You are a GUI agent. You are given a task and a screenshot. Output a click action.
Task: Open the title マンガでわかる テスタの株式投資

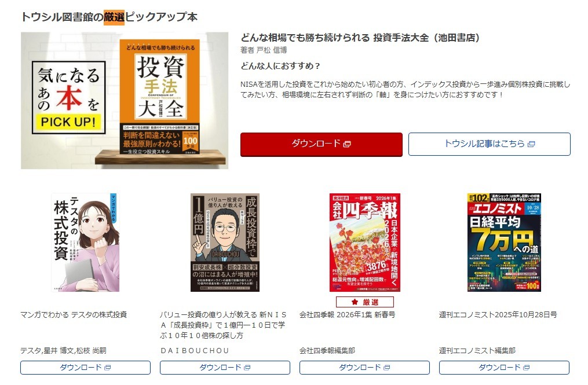click(x=74, y=314)
